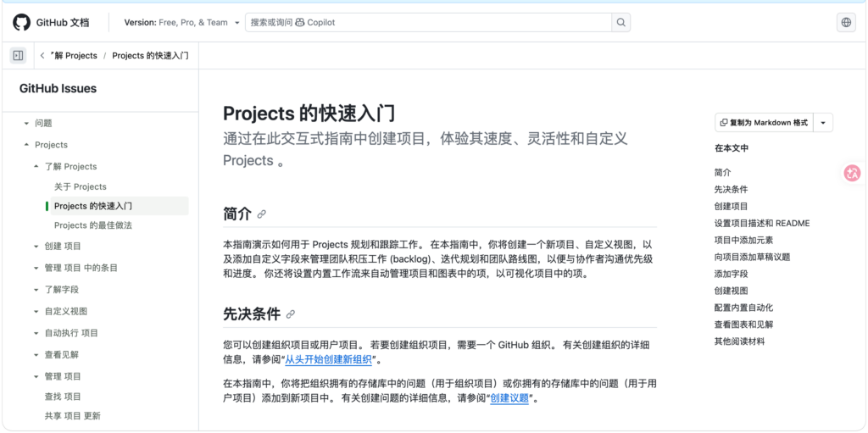Jump to 其他阅读材料 section
Screen dimensions: 868x433
coord(739,341)
